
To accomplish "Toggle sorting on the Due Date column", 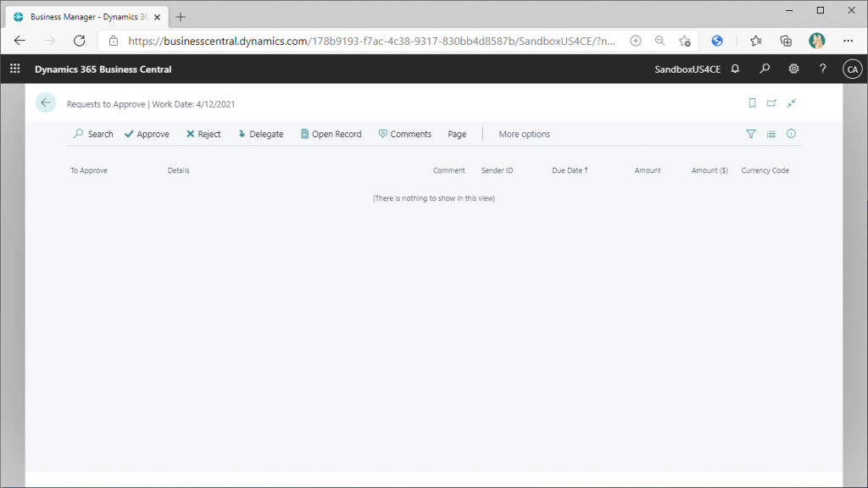I will [570, 170].
